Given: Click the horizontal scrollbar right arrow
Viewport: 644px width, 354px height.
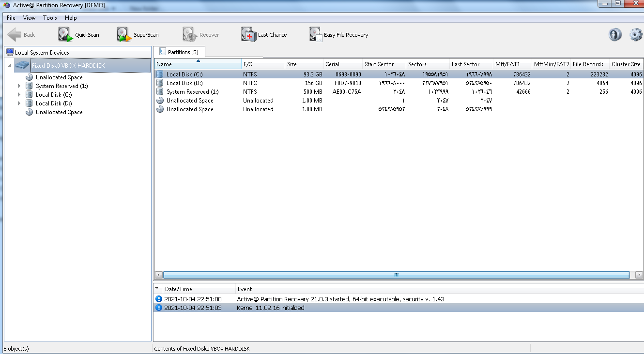Looking at the screenshot, I should (x=639, y=275).
